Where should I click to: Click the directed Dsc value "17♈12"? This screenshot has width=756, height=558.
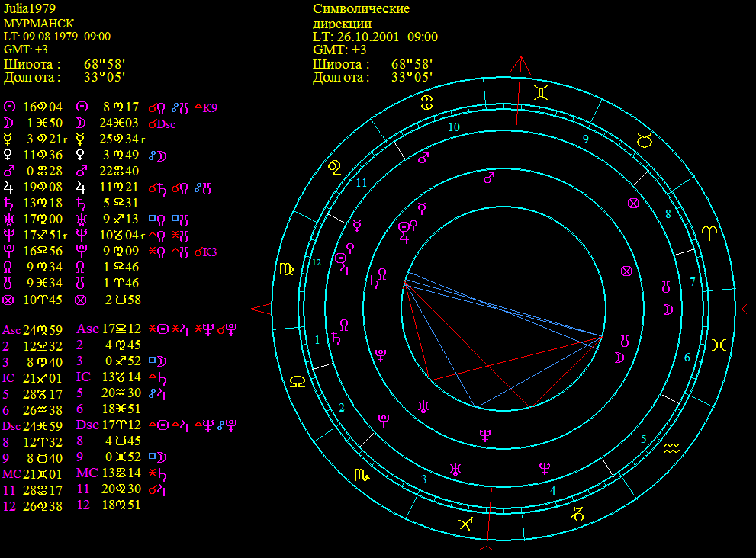(121, 425)
